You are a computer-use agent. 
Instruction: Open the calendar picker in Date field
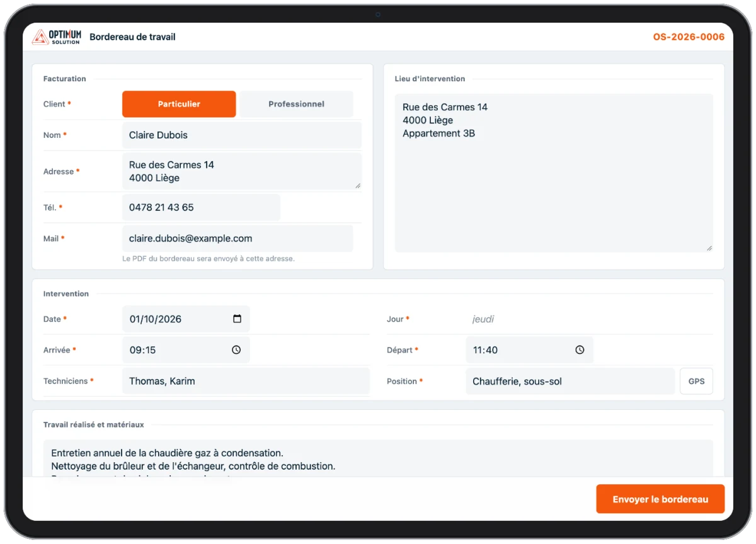[237, 319]
